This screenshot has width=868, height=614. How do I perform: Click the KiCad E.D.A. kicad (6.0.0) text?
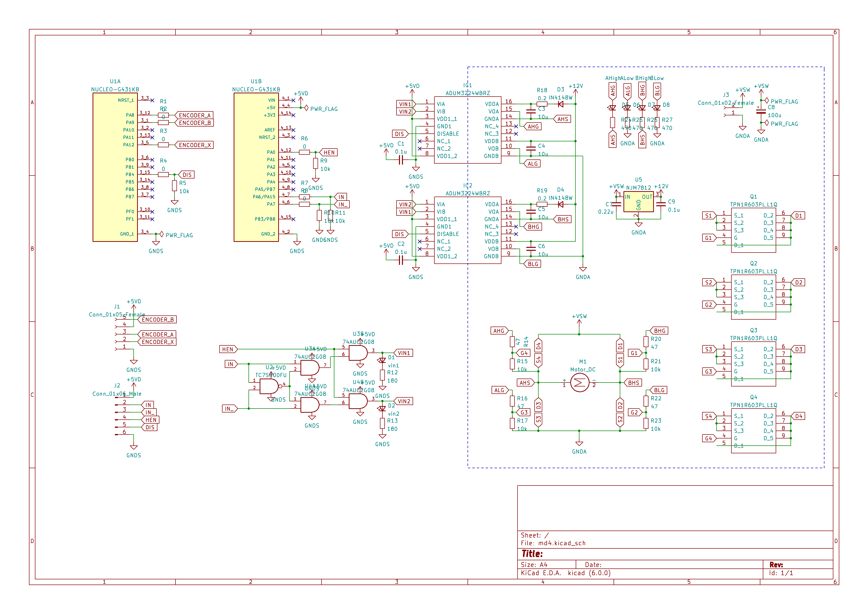566,573
